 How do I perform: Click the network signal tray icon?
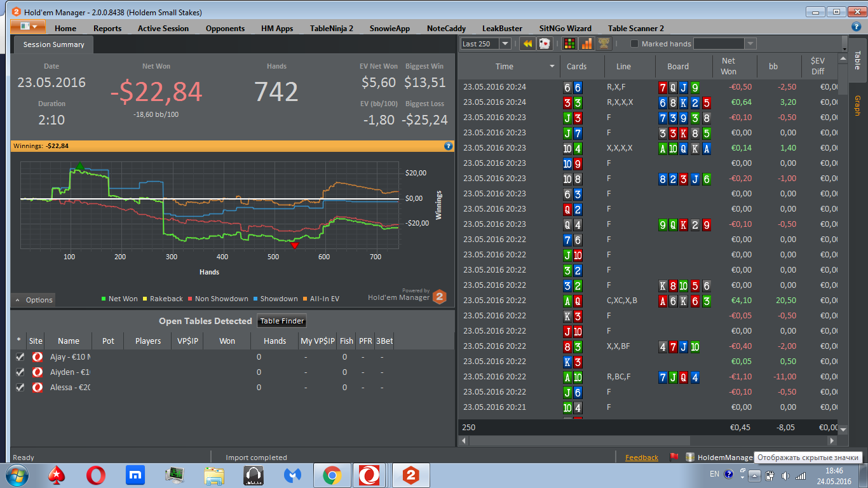(x=801, y=475)
